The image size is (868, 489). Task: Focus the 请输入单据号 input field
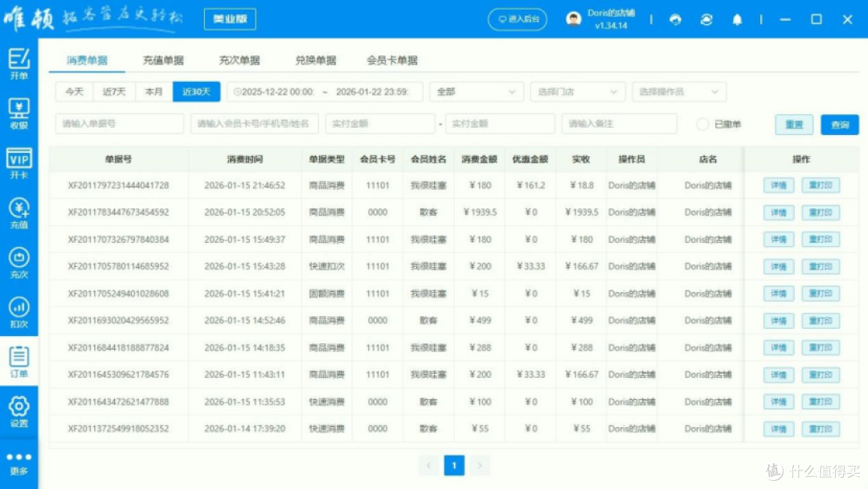120,124
